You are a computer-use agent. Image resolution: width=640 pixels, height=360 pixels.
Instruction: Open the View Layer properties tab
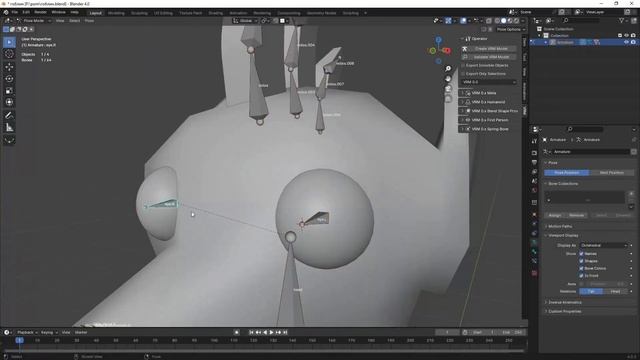pos(534,172)
